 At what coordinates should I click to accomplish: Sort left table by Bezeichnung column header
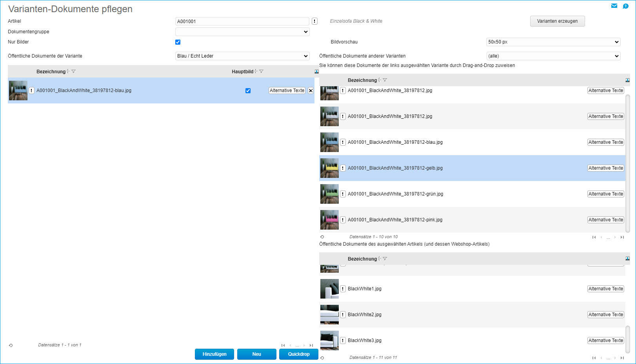tap(51, 72)
